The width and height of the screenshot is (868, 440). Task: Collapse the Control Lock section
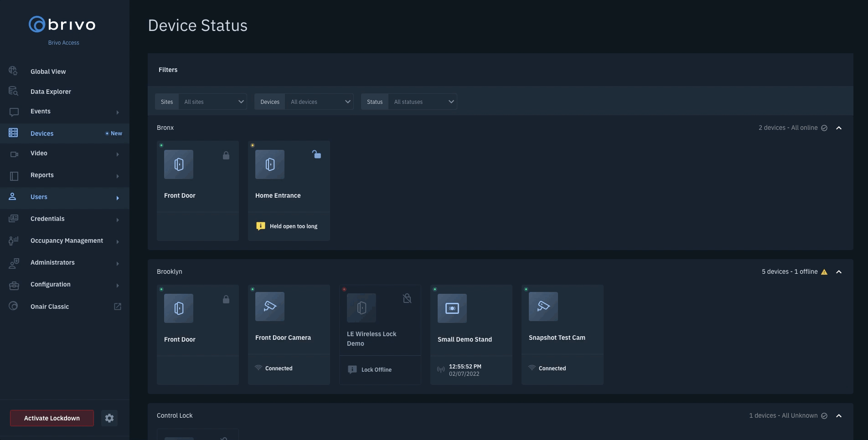click(x=839, y=416)
